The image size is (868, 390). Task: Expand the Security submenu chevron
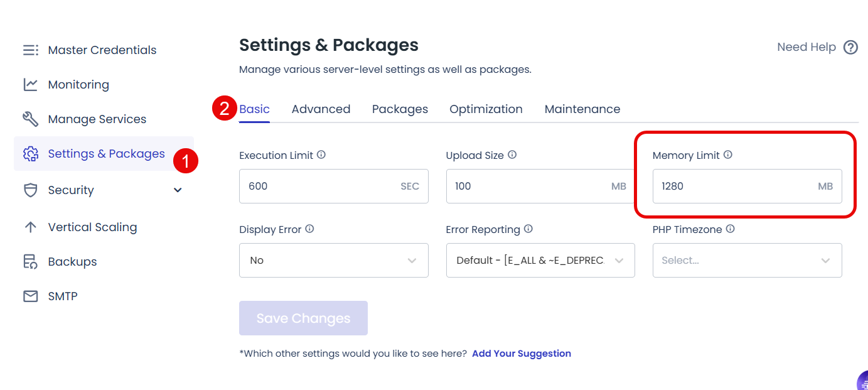[x=178, y=190]
